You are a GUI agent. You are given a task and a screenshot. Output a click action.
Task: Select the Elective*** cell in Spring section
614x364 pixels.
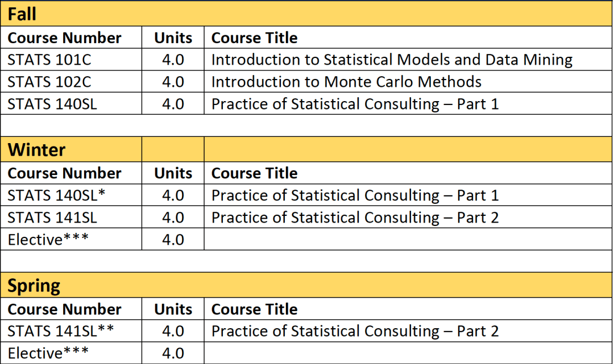pyautogui.click(x=48, y=353)
